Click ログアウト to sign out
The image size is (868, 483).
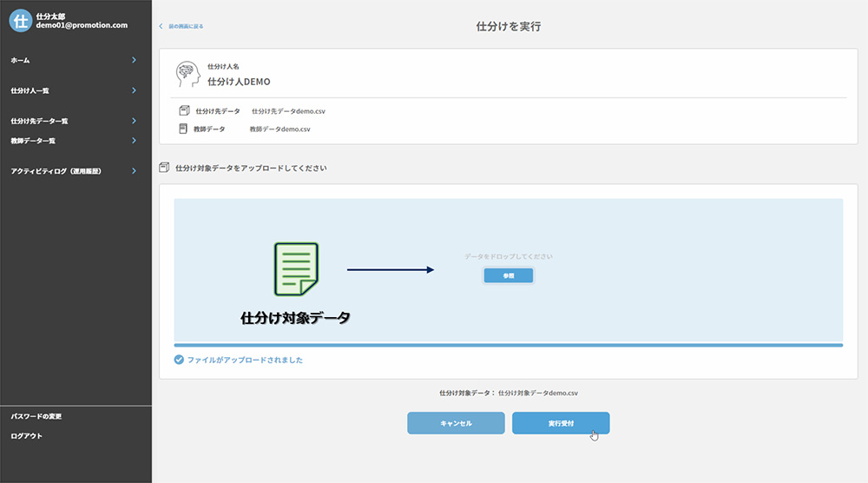[26, 436]
